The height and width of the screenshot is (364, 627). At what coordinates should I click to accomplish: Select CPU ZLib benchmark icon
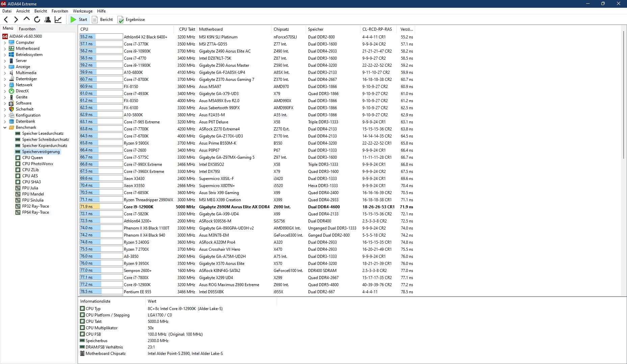18,170
